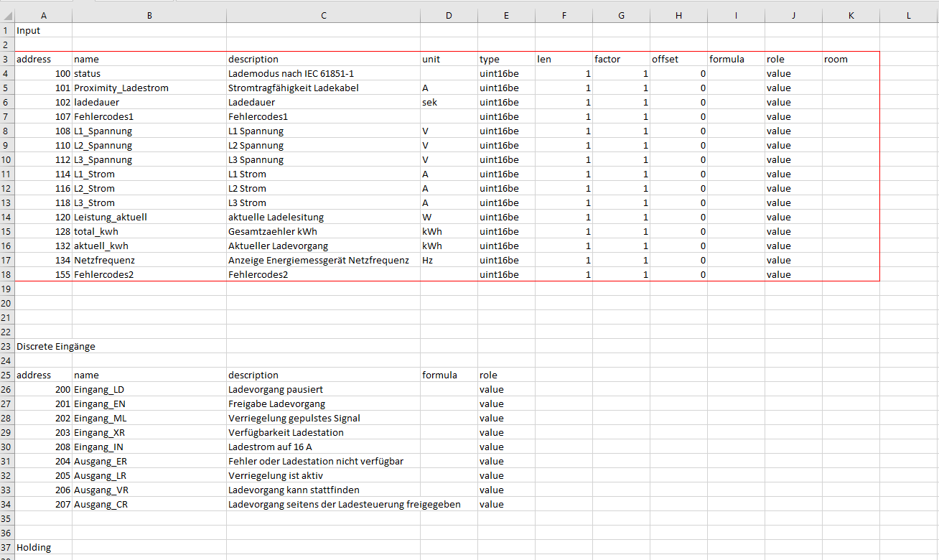Click the 'Leistung_aktuell' cell
Screen dimensions: 939x560
coord(149,217)
